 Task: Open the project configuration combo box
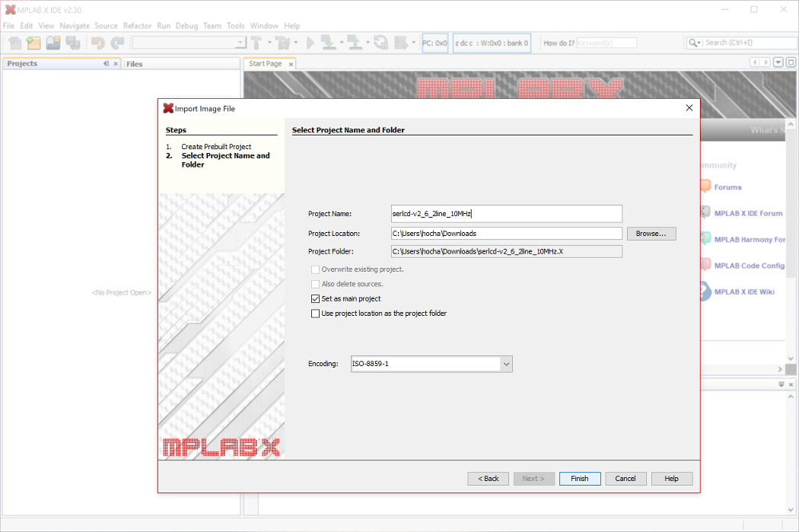coord(189,43)
